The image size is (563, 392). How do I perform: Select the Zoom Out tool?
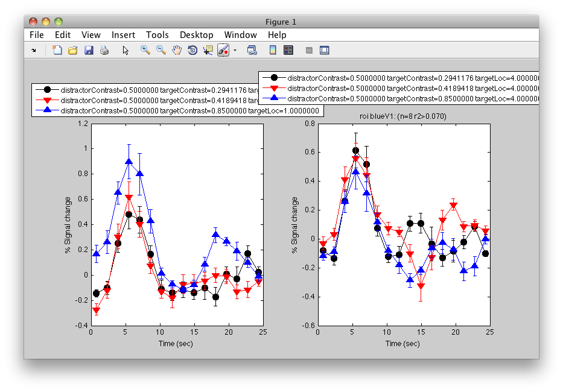(161, 50)
